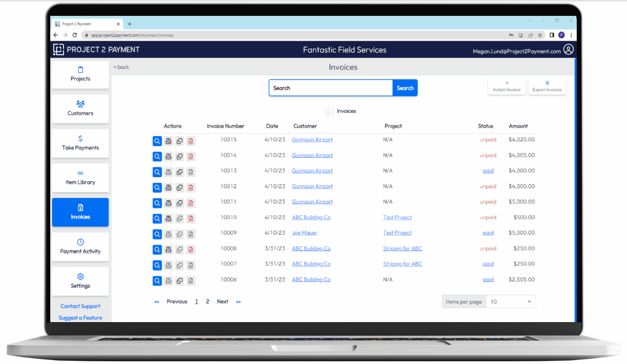Reload the page in Chrome

pyautogui.click(x=75, y=35)
